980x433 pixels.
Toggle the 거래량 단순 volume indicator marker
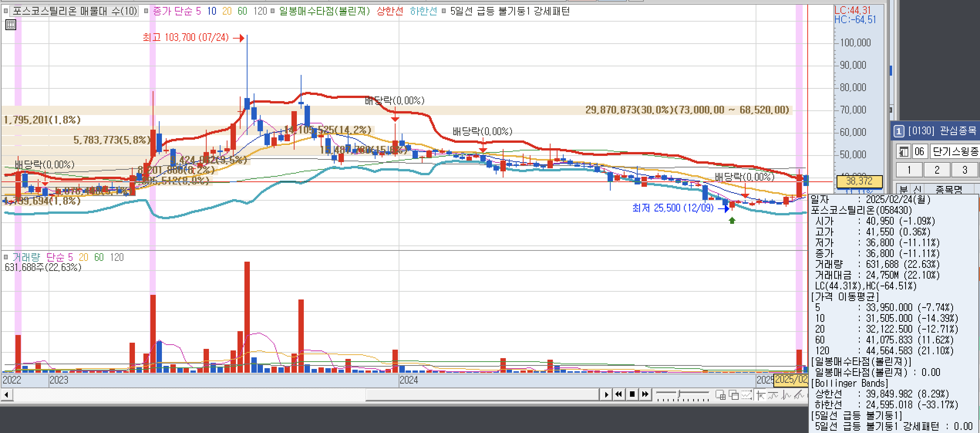click(6, 257)
